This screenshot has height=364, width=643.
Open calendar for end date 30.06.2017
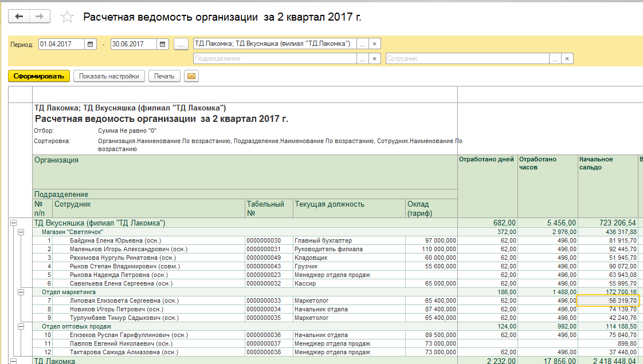pyautogui.click(x=163, y=44)
